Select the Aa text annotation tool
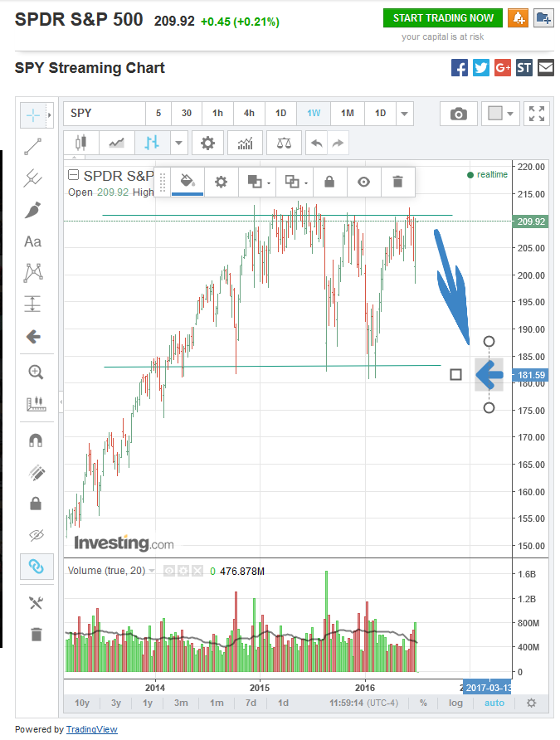Viewport: 560px width, 740px height. [x=33, y=241]
